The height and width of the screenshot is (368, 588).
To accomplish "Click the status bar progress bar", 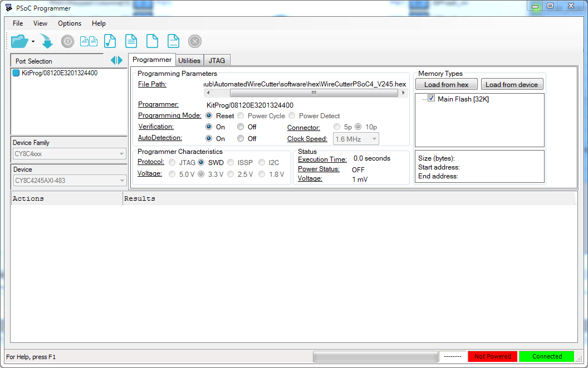I will [375, 356].
